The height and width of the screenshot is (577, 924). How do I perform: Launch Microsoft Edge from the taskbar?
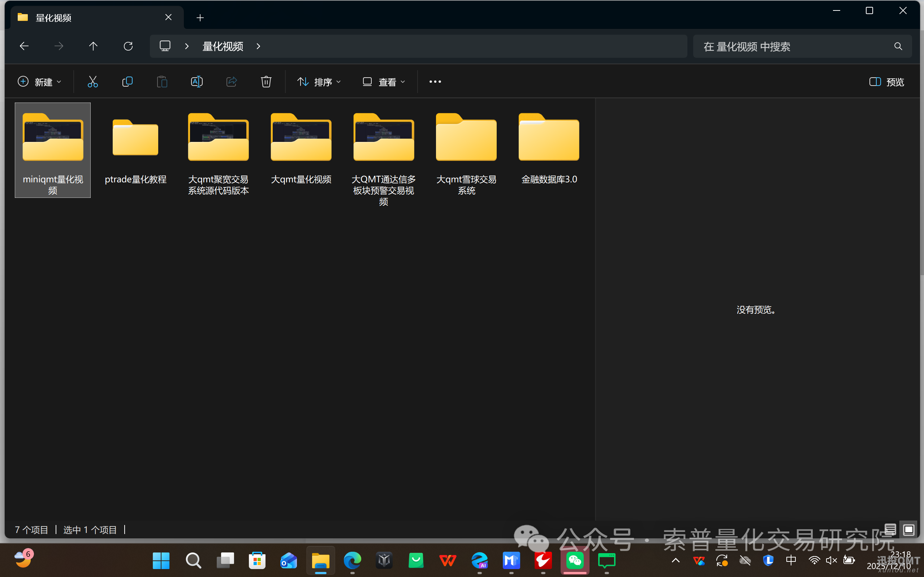tap(352, 560)
